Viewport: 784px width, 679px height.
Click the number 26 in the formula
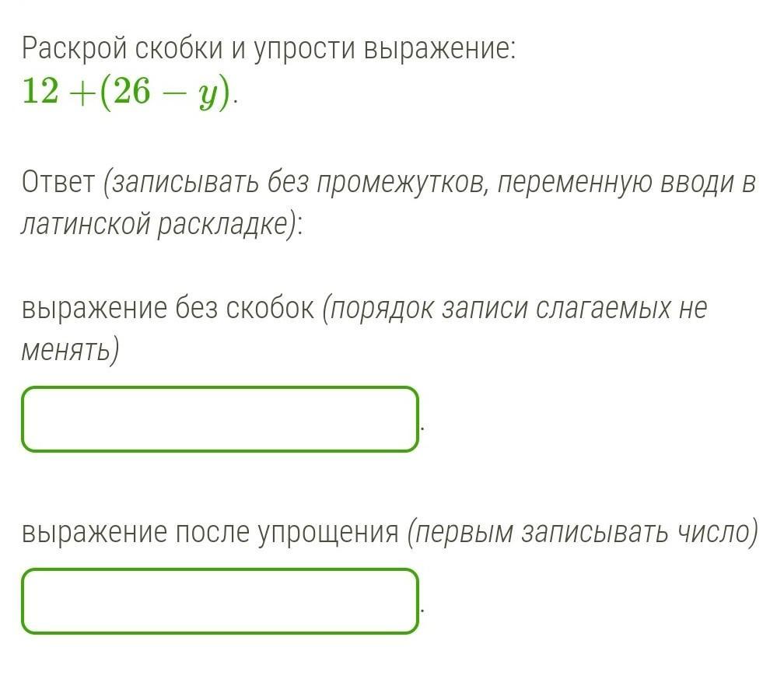click(x=131, y=91)
